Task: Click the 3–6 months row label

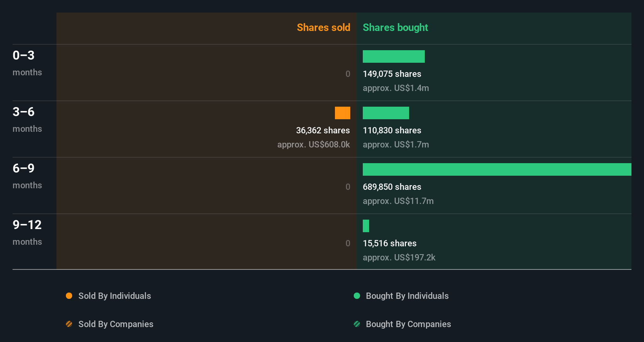Action: (x=27, y=119)
